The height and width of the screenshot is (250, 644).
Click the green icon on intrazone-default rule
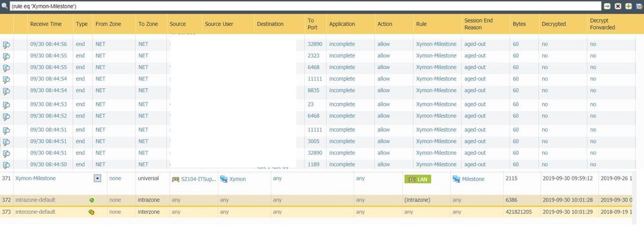pos(91,200)
